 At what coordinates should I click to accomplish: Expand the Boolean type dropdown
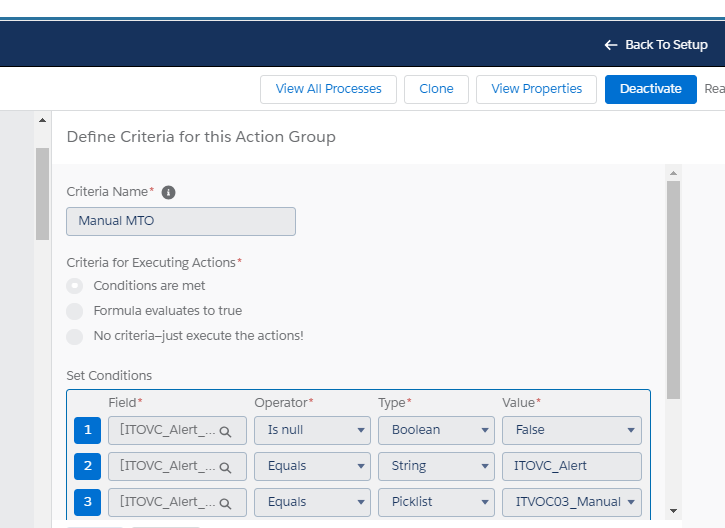pyautogui.click(x=435, y=431)
